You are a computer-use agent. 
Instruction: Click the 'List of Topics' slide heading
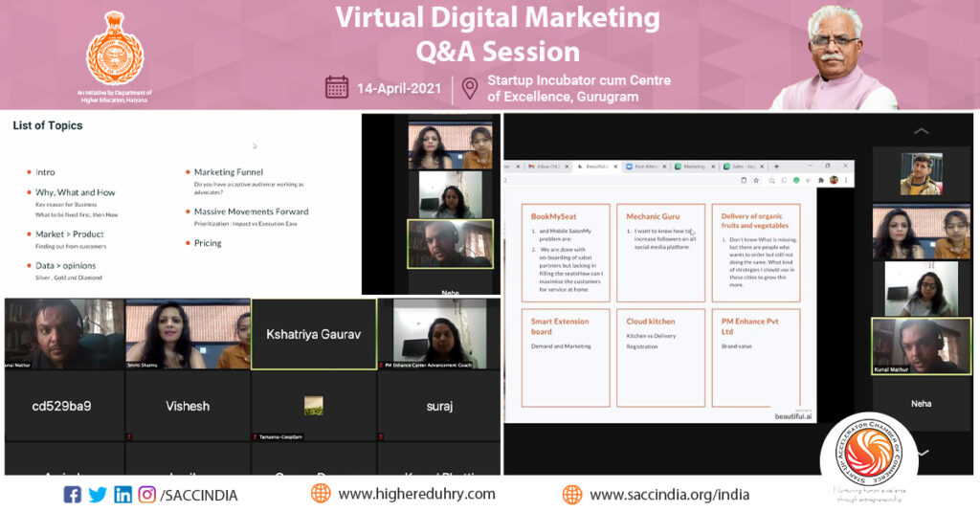(x=48, y=125)
